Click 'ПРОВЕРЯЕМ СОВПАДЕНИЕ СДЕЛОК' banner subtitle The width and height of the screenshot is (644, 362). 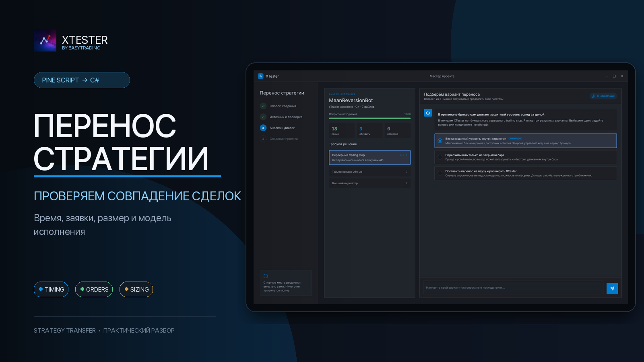(x=137, y=196)
